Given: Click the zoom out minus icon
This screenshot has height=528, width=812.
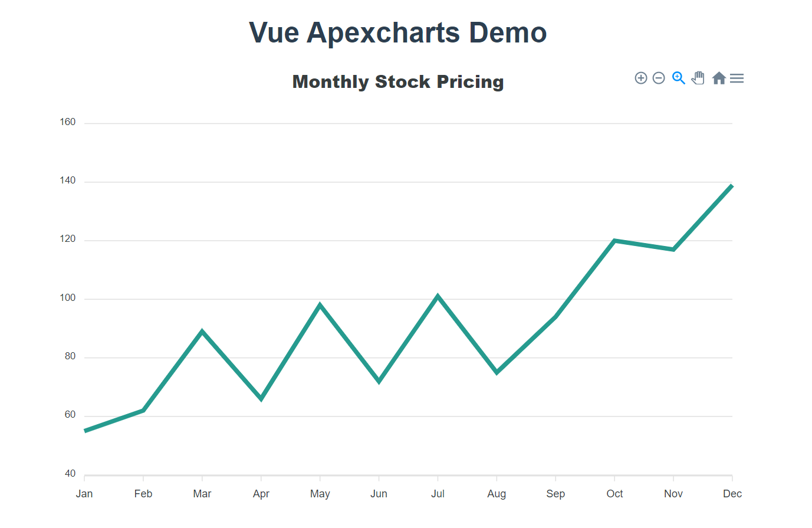Looking at the screenshot, I should click(x=659, y=78).
